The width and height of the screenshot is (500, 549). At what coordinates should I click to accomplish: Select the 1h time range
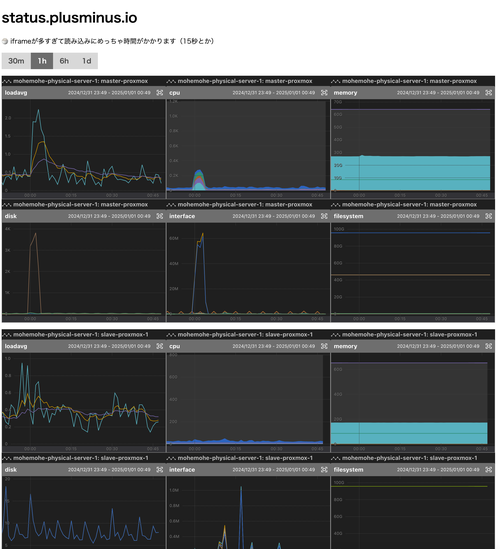click(42, 61)
